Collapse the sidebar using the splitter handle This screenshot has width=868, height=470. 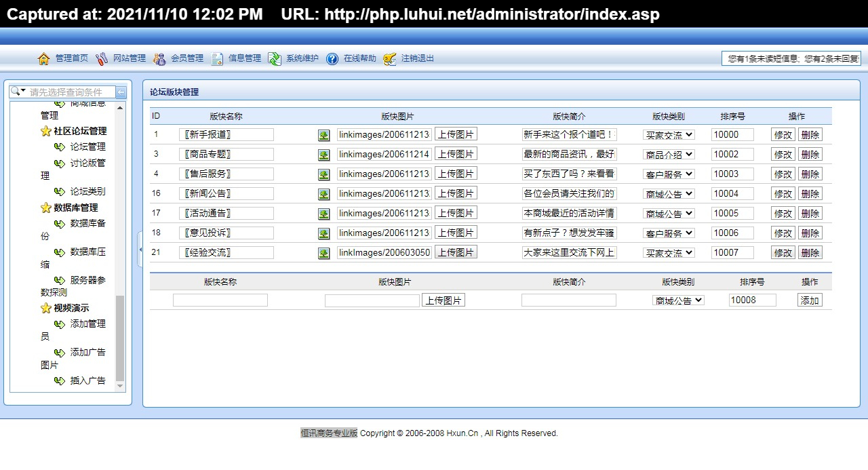click(x=140, y=250)
